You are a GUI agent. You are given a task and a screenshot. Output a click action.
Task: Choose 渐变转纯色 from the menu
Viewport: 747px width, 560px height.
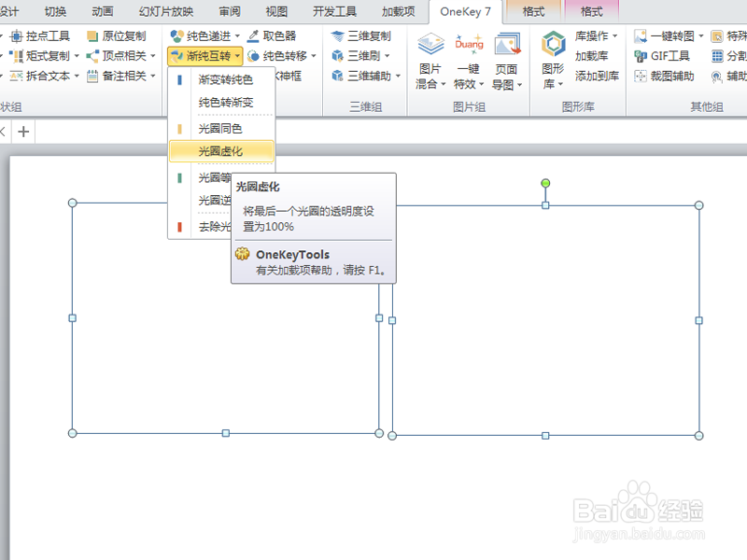coord(221,79)
